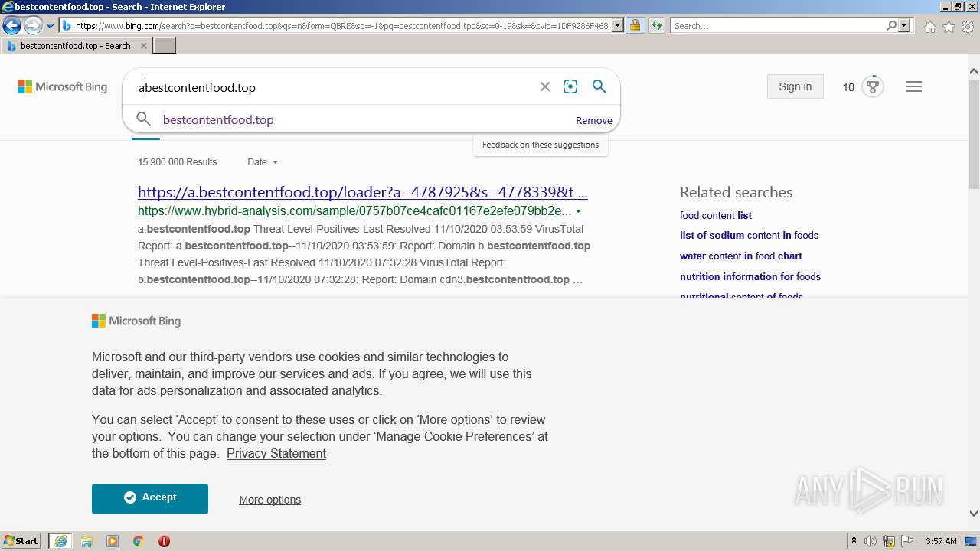The height and width of the screenshot is (551, 980).
Task: Select the bestcontentfood.top suggestion
Action: click(x=218, y=120)
